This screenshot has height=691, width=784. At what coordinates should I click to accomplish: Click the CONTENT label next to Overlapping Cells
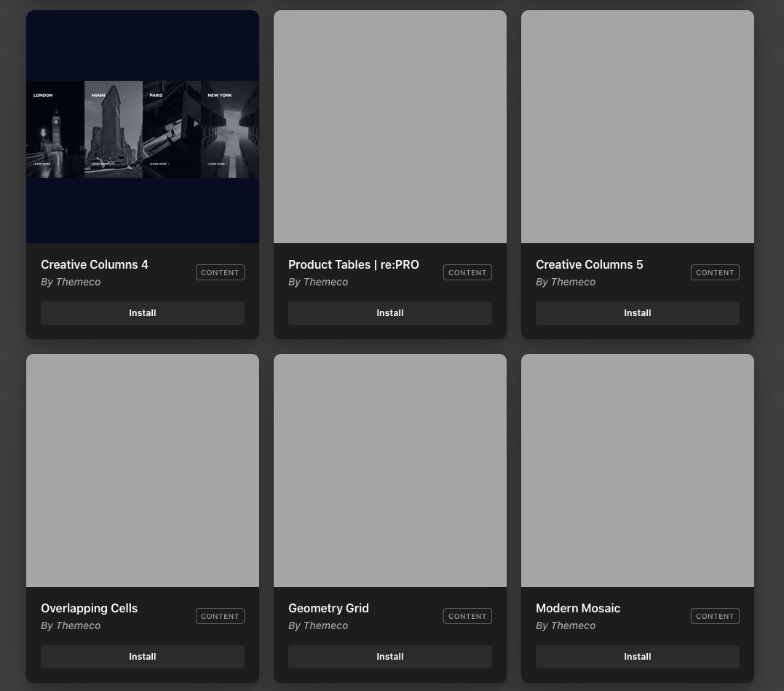[x=220, y=616]
